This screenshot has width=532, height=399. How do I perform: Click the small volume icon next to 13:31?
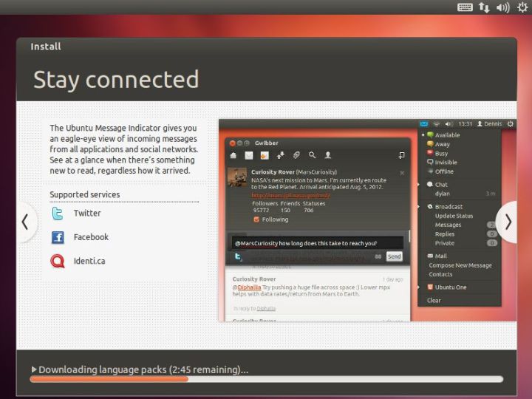click(x=449, y=124)
